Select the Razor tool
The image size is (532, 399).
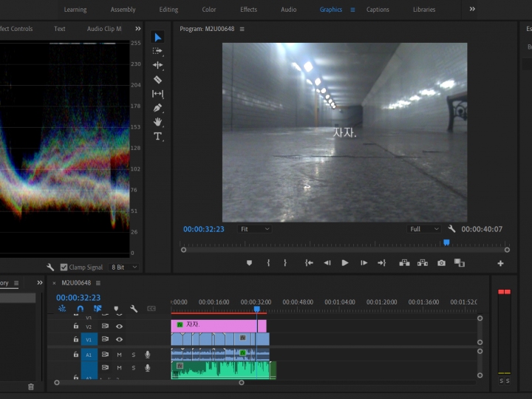(157, 80)
